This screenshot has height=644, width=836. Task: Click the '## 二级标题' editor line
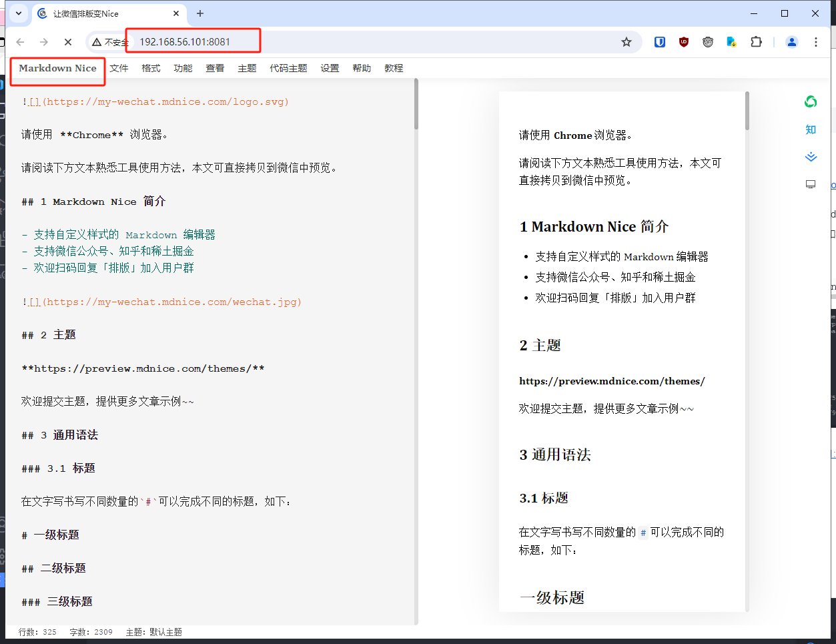tap(54, 569)
